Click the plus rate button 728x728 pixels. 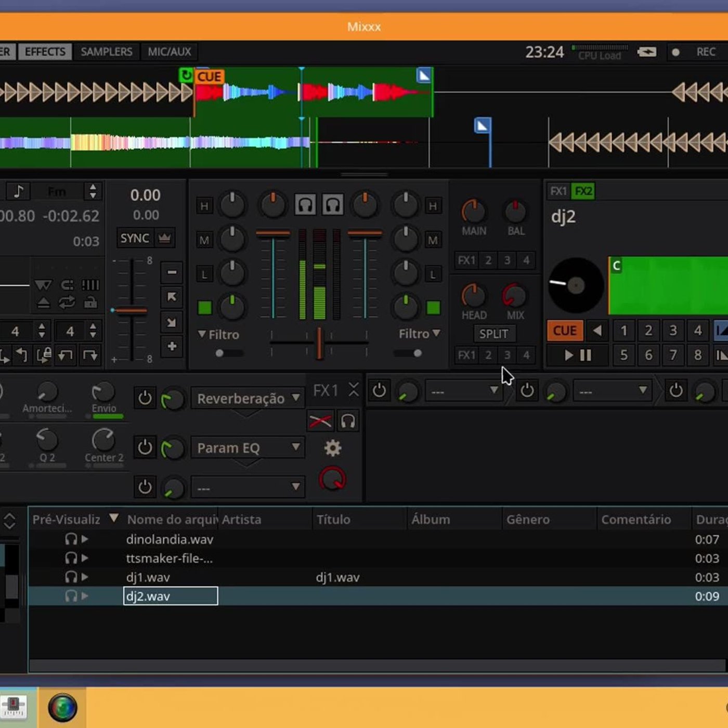pos(172,346)
